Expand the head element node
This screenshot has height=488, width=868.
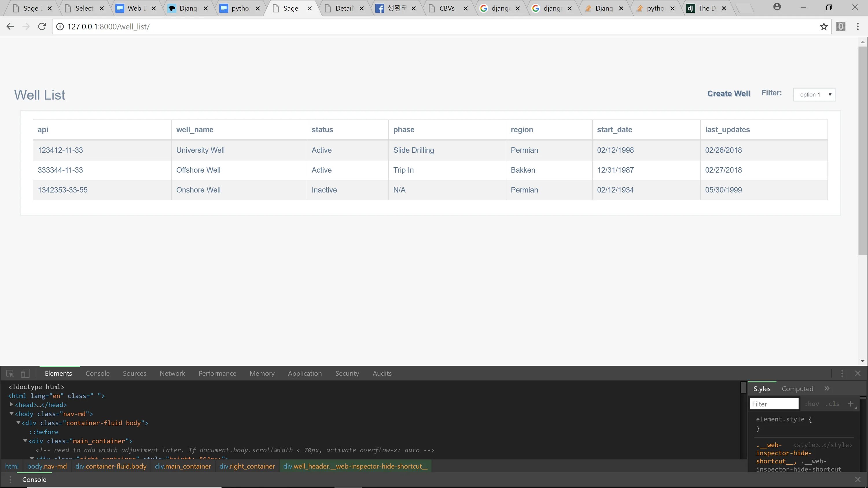(12, 404)
